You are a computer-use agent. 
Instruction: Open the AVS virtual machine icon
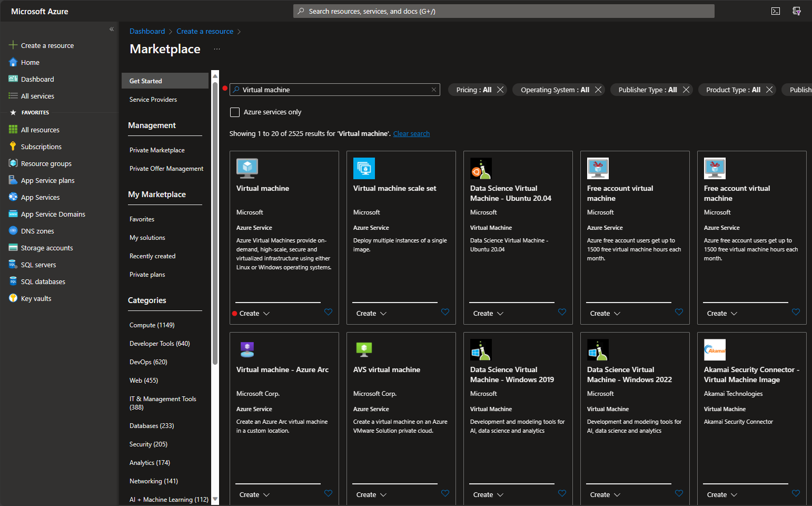pyautogui.click(x=364, y=350)
